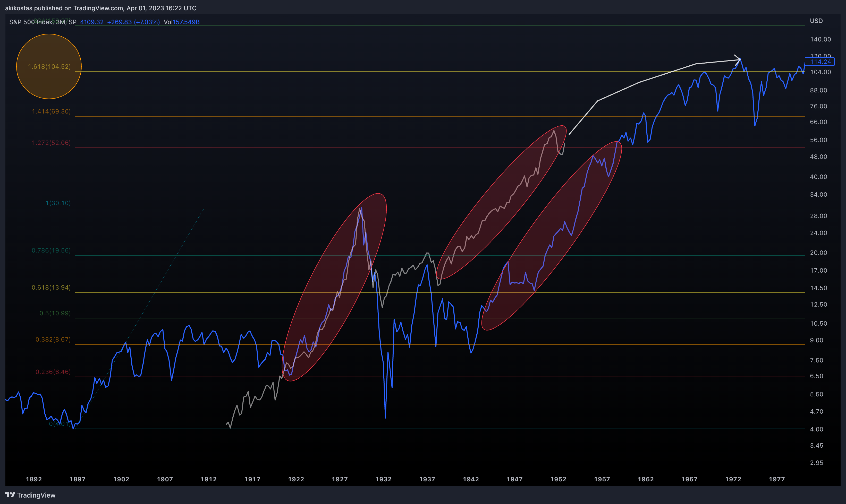Click the 1927 year on time axis
The image size is (846, 504).
pos(340,479)
